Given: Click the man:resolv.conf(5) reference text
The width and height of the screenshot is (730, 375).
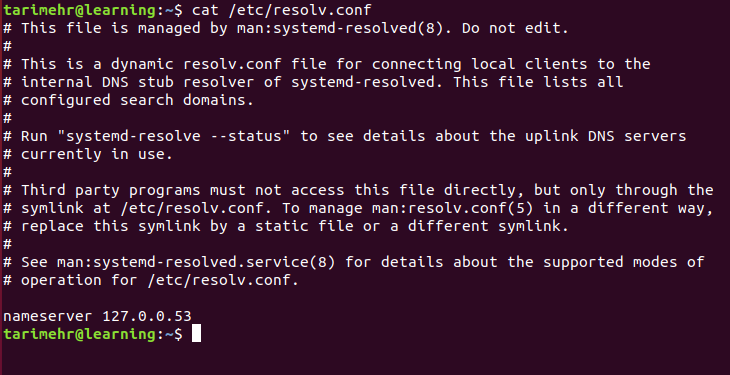Looking at the screenshot, I should click(453, 208).
